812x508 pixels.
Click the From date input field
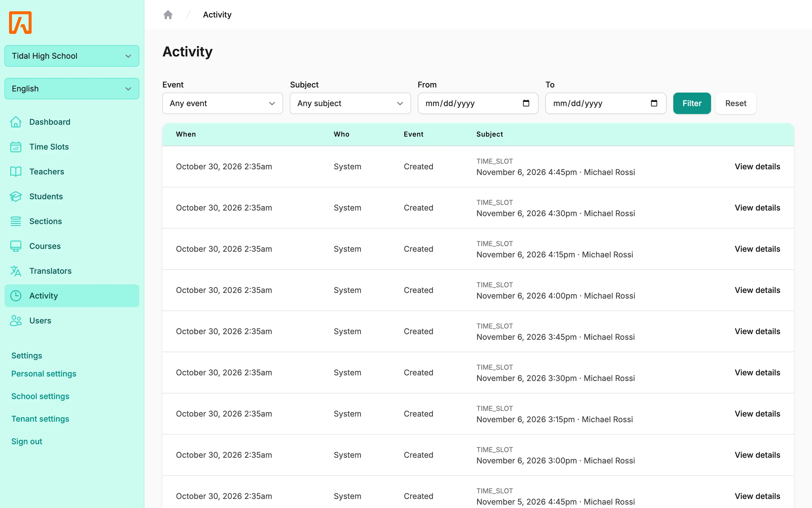coord(478,103)
